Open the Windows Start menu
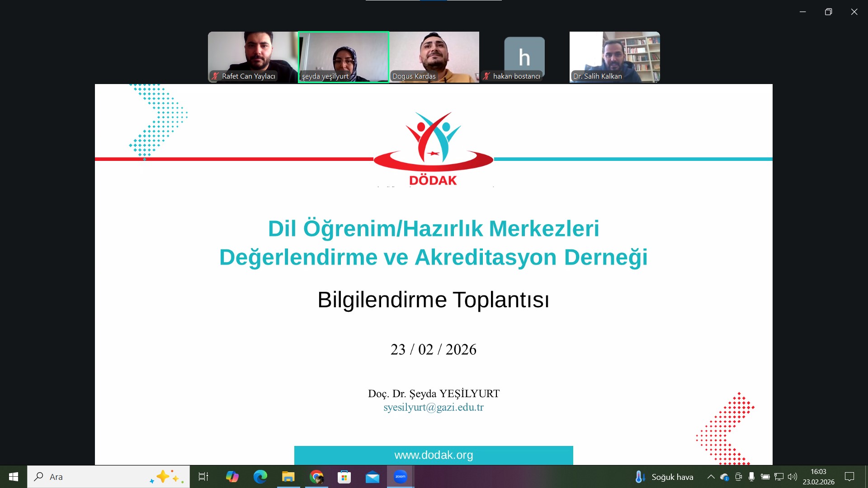This screenshot has width=868, height=488. [14, 477]
